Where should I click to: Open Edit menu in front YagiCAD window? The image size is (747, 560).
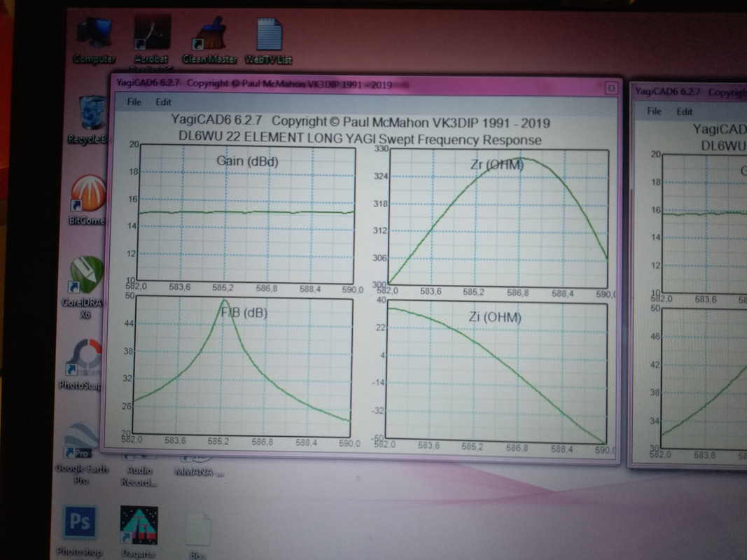point(163,102)
